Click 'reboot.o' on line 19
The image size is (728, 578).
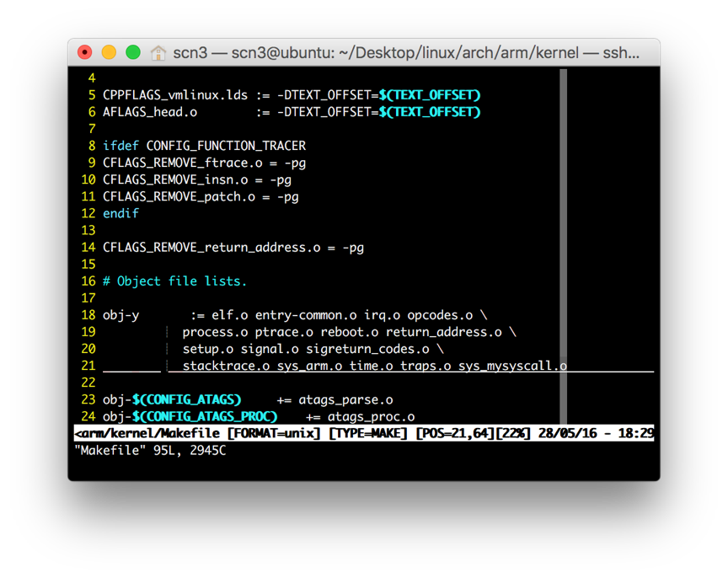tap(349, 332)
